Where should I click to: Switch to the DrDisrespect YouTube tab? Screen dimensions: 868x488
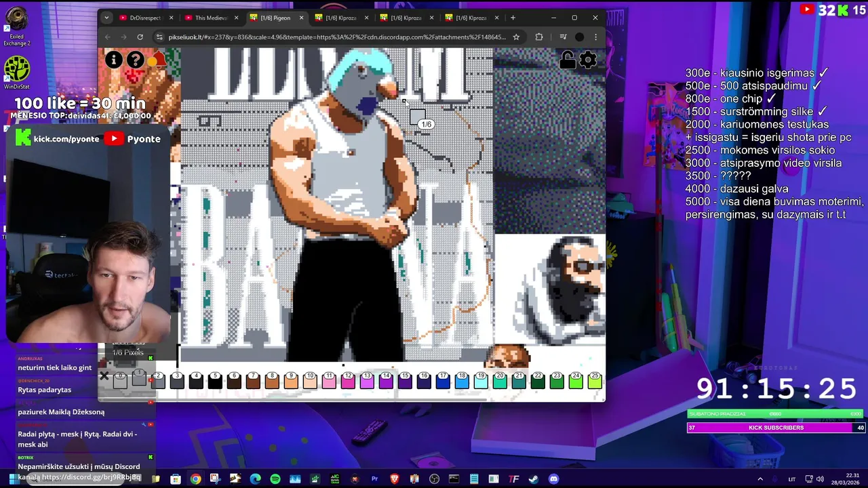[x=144, y=18]
